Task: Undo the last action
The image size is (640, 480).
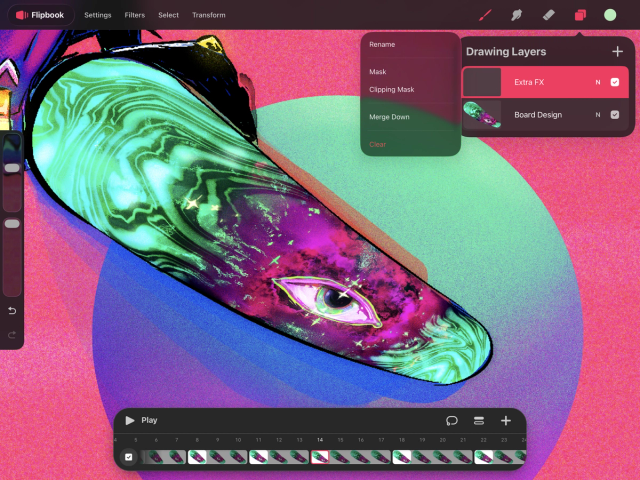Action: coord(12,311)
